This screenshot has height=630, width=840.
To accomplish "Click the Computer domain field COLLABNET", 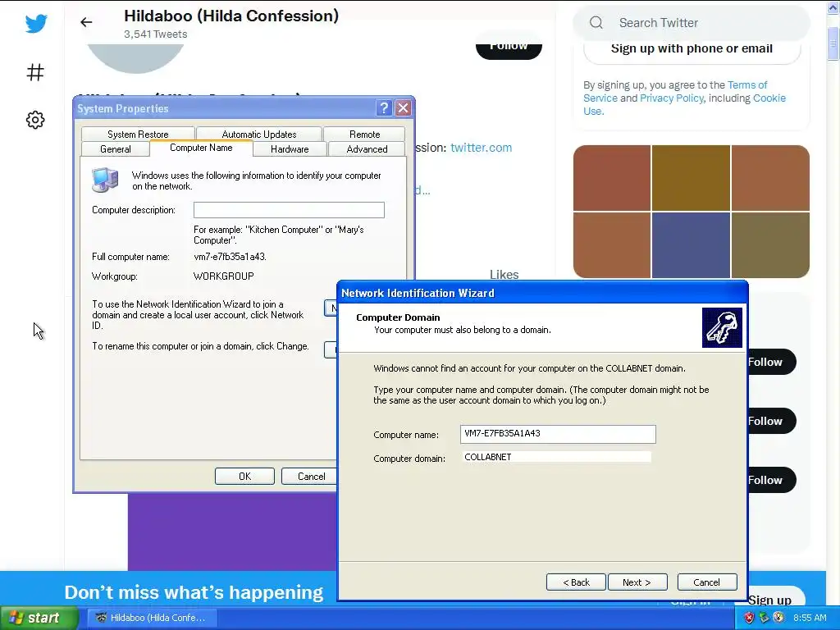I will point(557,457).
